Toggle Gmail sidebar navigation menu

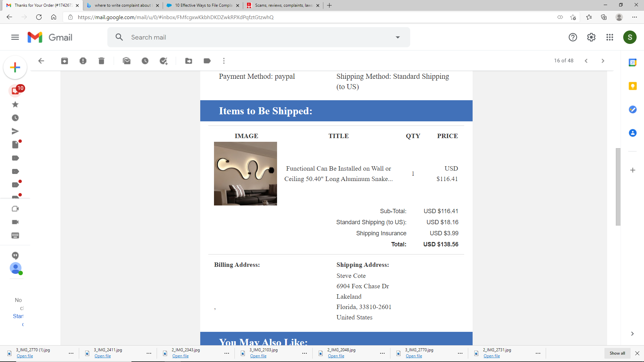15,37
